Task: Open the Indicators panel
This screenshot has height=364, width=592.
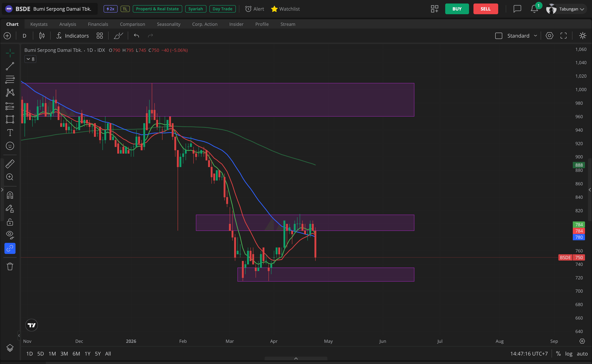Action: 72,36
